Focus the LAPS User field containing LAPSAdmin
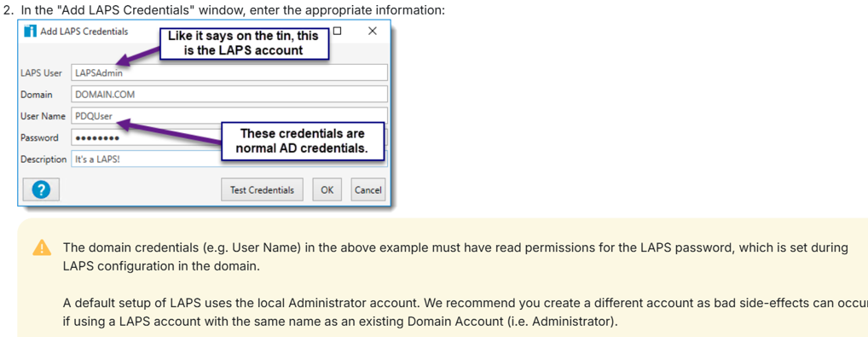Image resolution: width=868 pixels, height=337 pixels. click(229, 73)
